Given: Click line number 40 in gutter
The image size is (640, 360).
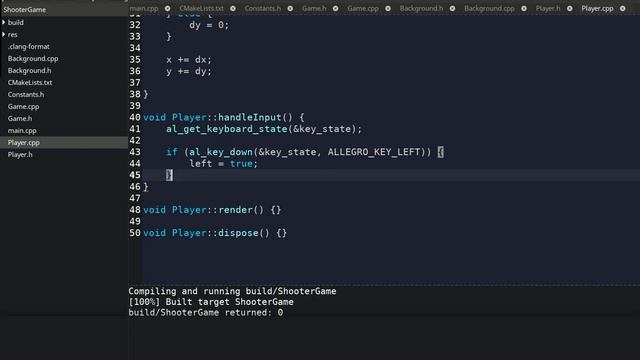Looking at the screenshot, I should (x=135, y=118).
